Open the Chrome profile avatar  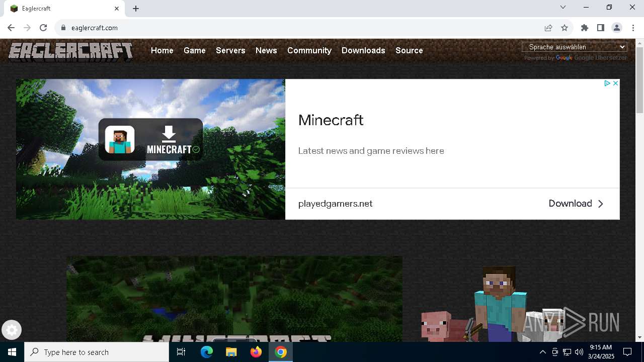[617, 28]
